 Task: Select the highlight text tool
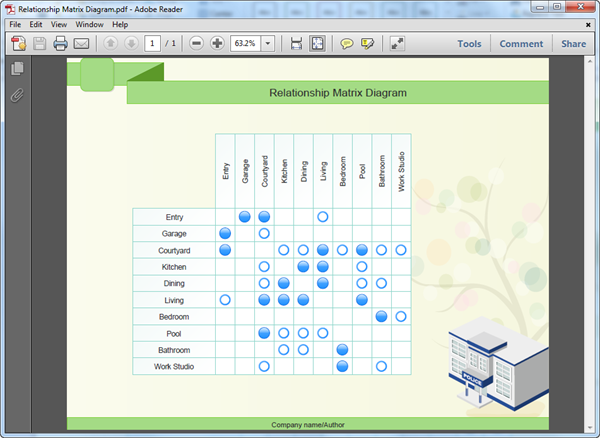pos(368,44)
